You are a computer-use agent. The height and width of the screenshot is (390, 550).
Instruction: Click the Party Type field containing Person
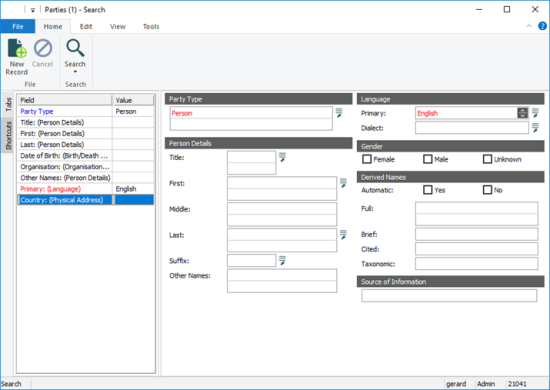pyautogui.click(x=251, y=119)
